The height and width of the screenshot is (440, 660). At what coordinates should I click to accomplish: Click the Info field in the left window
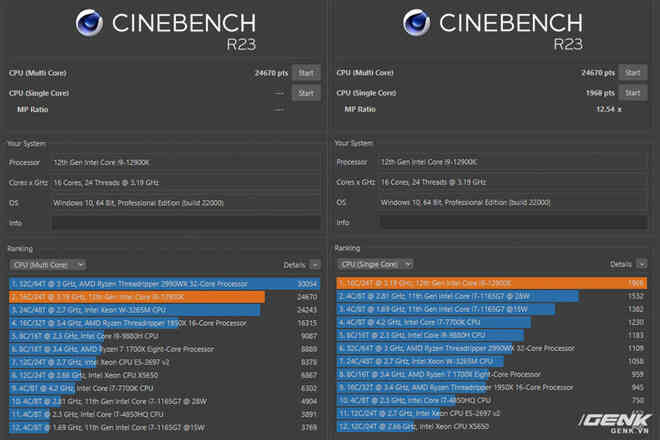pos(186,223)
